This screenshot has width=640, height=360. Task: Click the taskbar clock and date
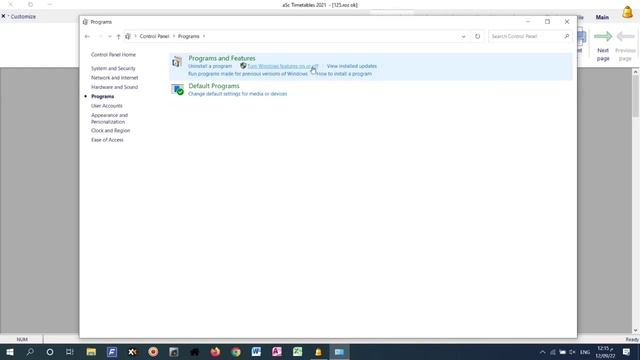click(605, 352)
